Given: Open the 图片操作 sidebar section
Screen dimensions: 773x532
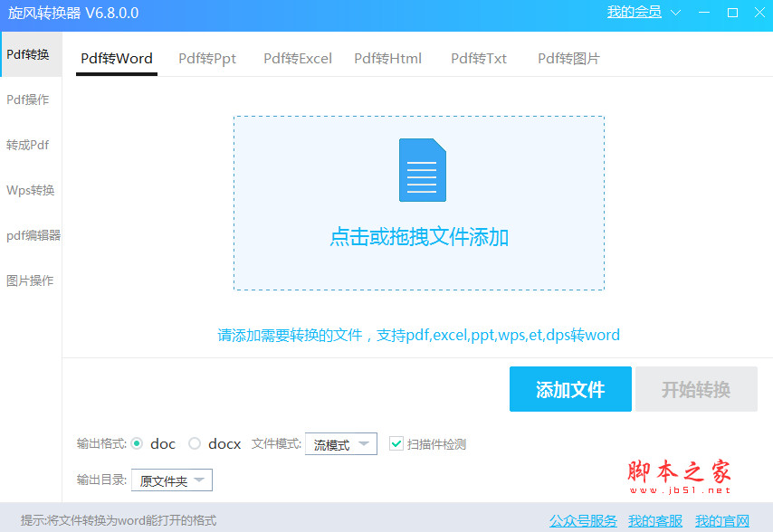Looking at the screenshot, I should pyautogui.click(x=28, y=280).
